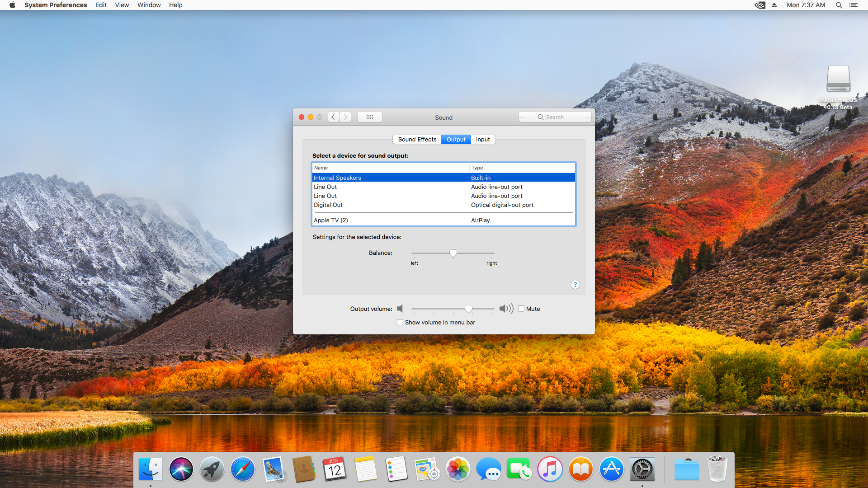
Task: Click the back navigation arrow
Action: [x=333, y=117]
